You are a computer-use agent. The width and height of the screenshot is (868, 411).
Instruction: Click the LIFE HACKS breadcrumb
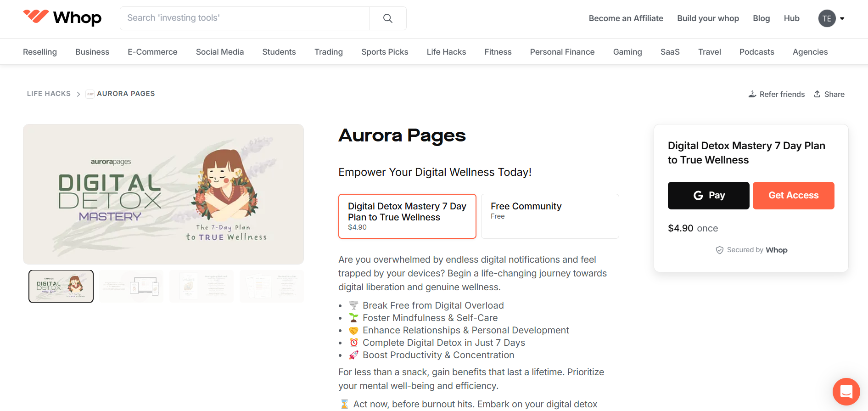click(x=49, y=94)
